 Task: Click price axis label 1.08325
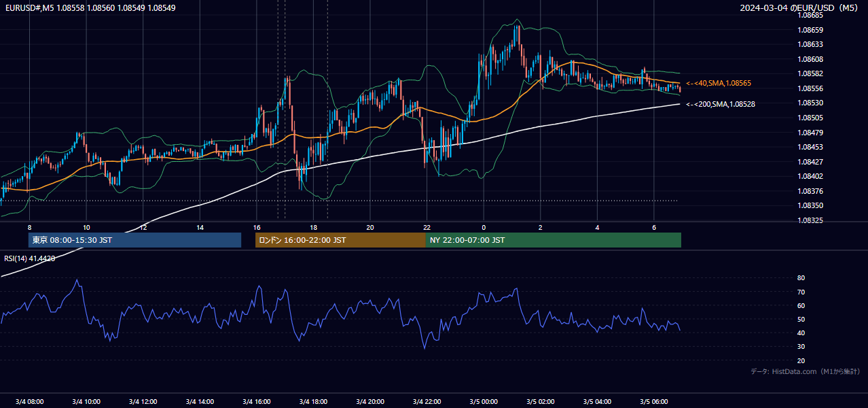click(810, 221)
